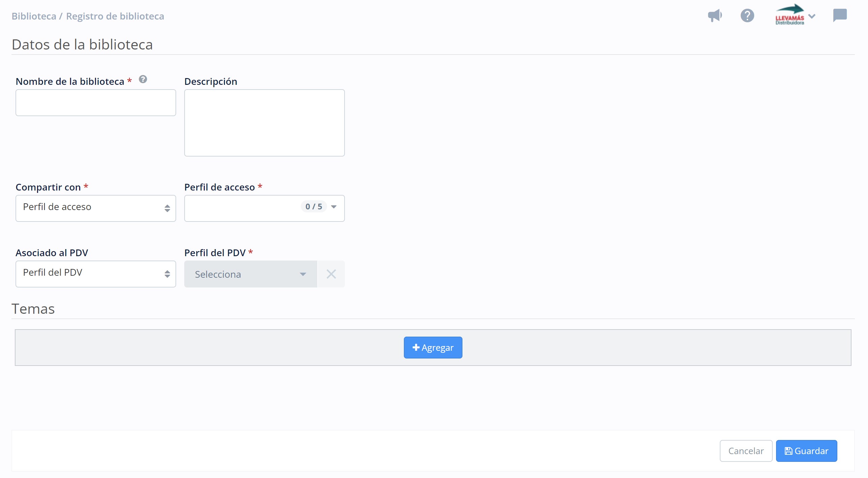Viewport: 868px width, 478px height.
Task: Click the Llevamás Distribuidora logo
Action: click(790, 15)
